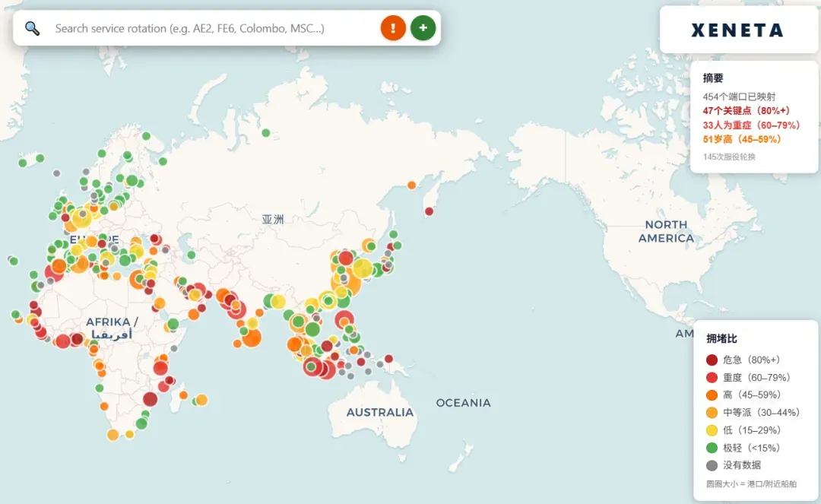
Task: Click the 47 critical points summary line
Action: pyautogui.click(x=747, y=110)
